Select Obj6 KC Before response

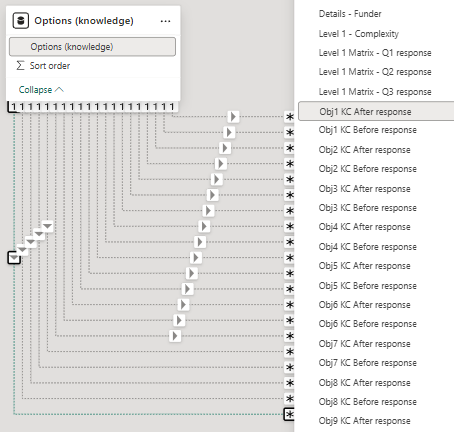coord(368,324)
